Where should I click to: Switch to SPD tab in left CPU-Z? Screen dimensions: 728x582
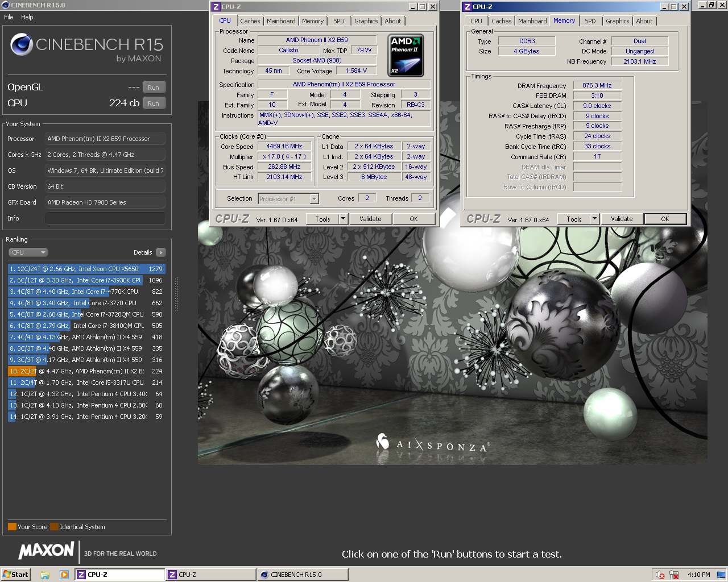339,21
